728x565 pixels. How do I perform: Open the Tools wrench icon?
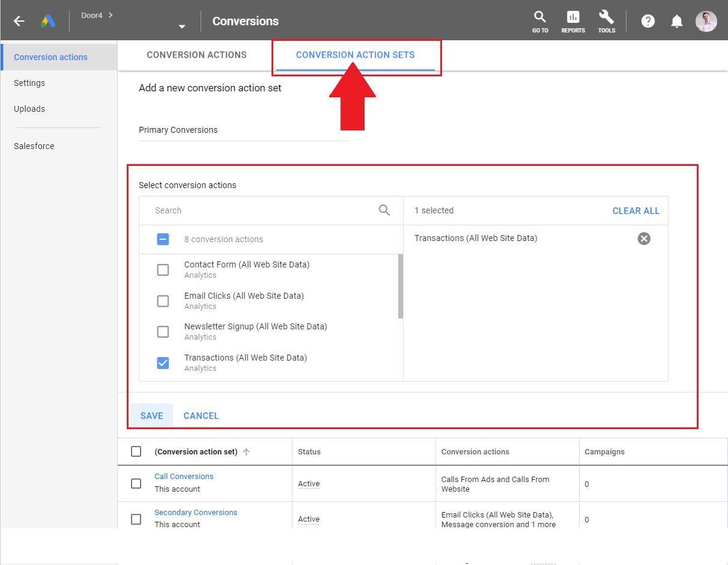click(x=606, y=22)
